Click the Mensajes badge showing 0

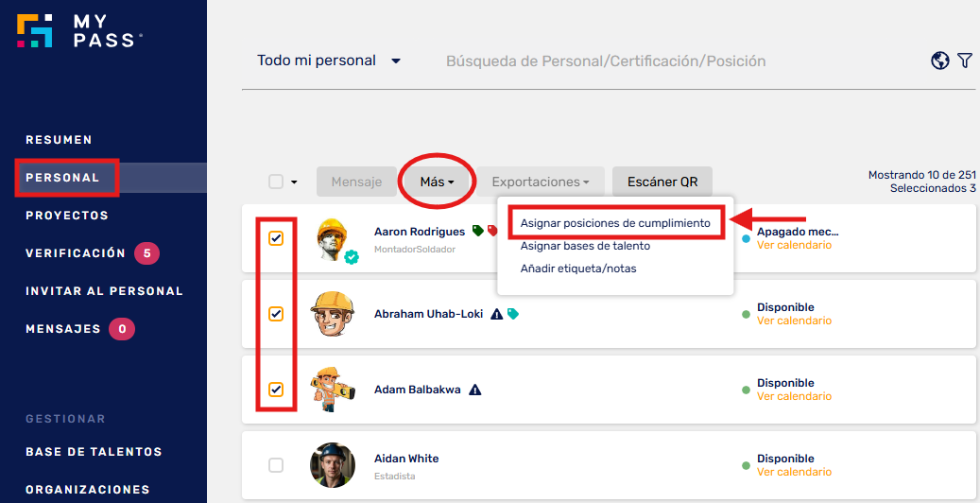coord(122,329)
